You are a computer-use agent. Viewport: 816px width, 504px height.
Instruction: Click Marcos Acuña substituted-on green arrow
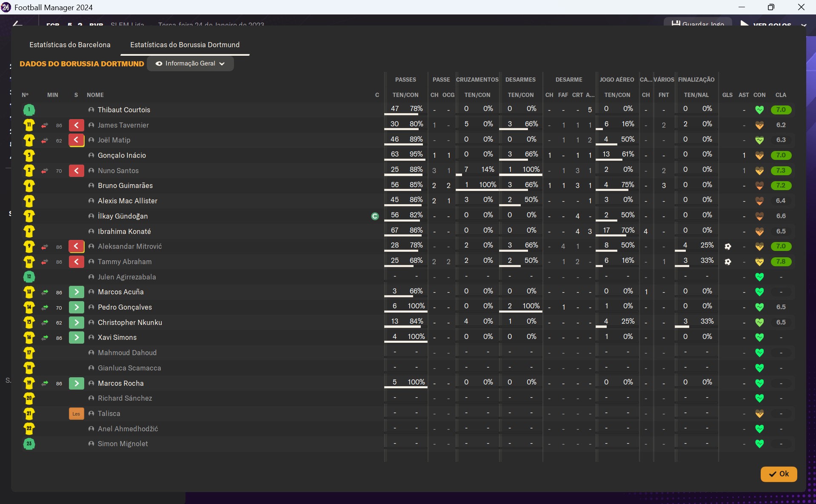(76, 292)
